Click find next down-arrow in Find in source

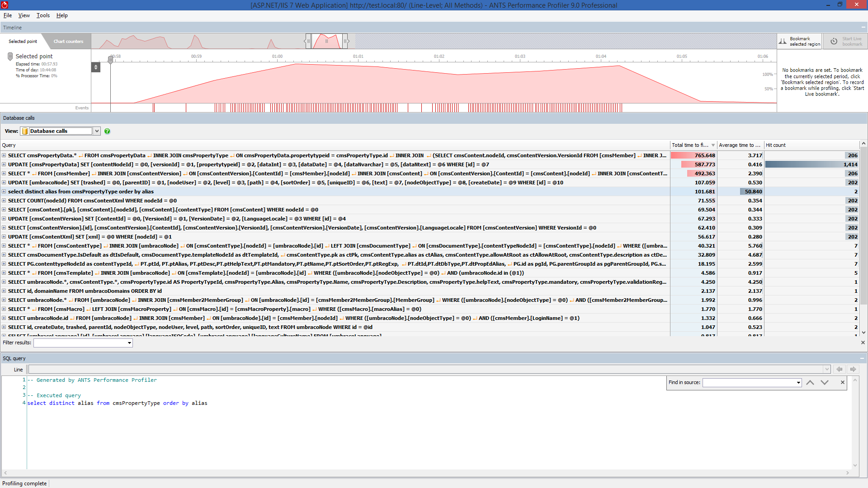[825, 382]
